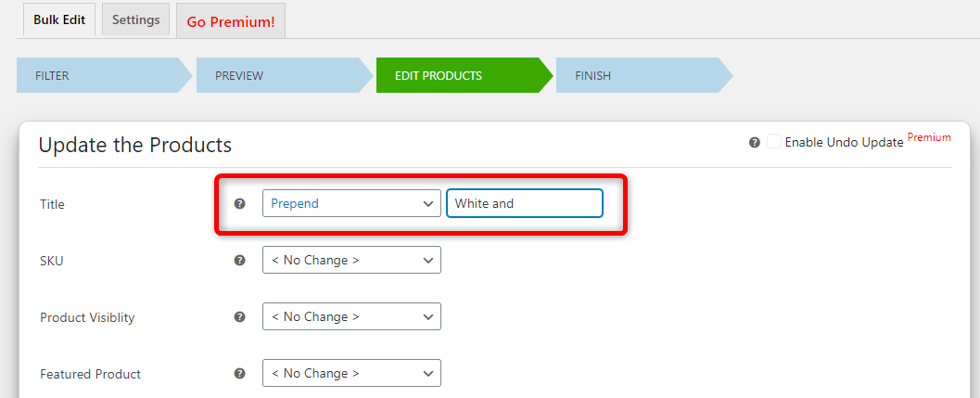Image resolution: width=980 pixels, height=398 pixels.
Task: Open the SKU No Change dropdown
Action: click(351, 260)
